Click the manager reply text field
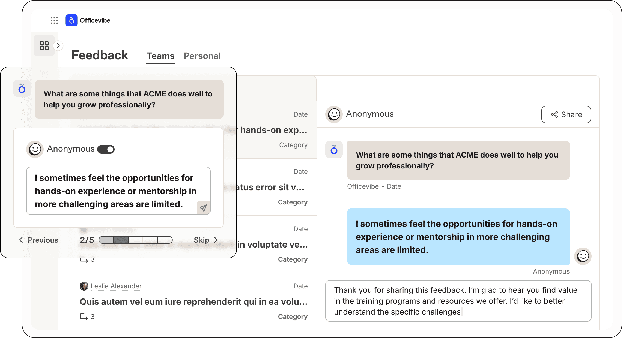644x338 pixels. 458,301
